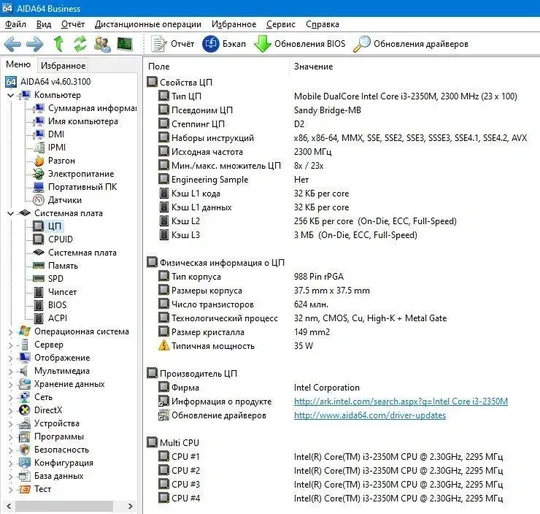The height and width of the screenshot is (514, 540).
Task: Open the monitor diagnostics toolbar icon
Action: (125, 44)
